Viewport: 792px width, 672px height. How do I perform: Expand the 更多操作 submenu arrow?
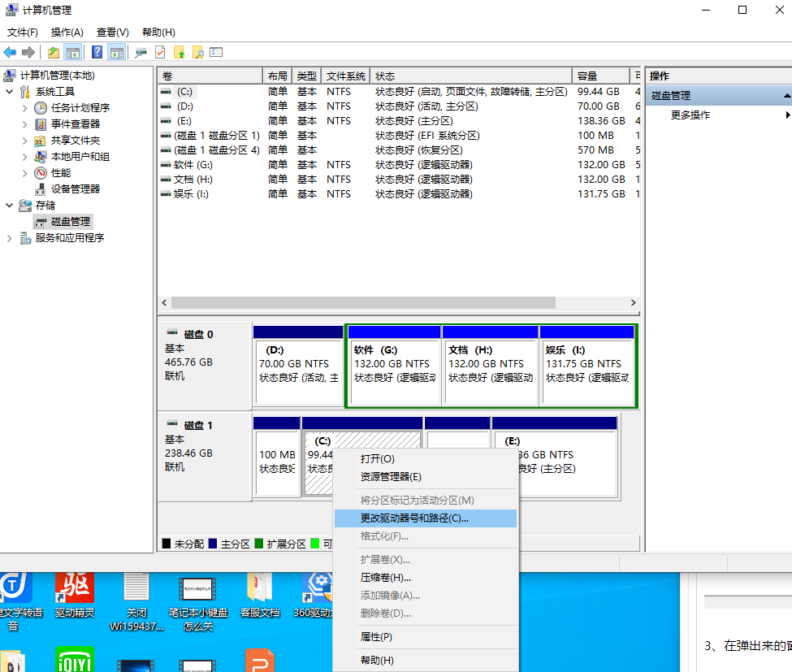787,115
